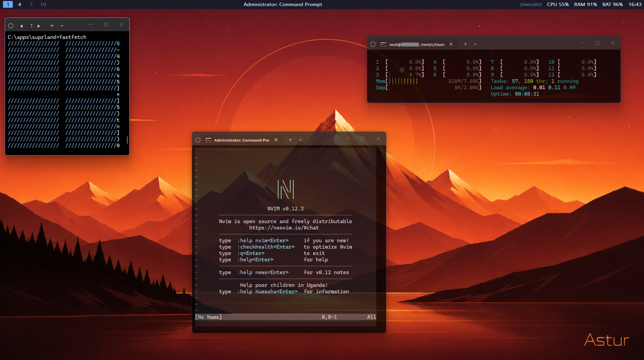Open the profile dropdown in htop terminal window
The width and height of the screenshot is (644, 360).
pos(475,44)
